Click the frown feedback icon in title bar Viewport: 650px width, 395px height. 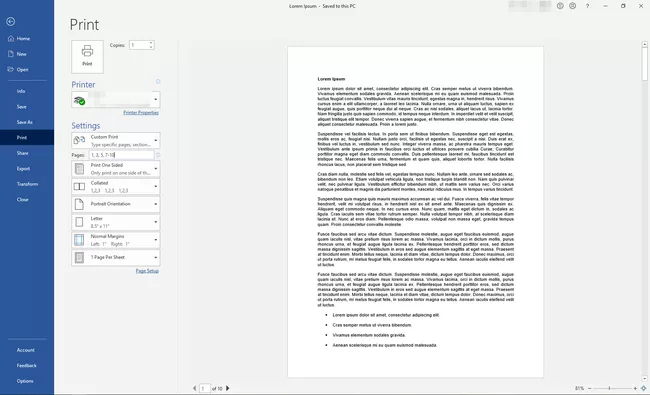572,6
